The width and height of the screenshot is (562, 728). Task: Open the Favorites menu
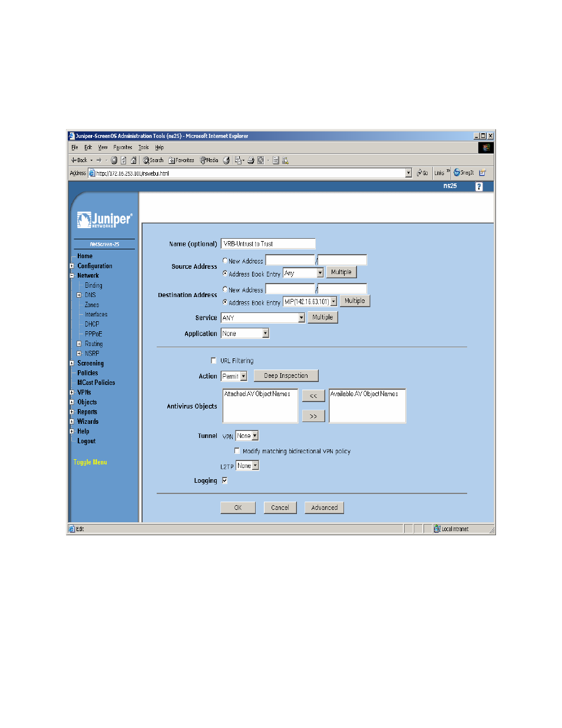tap(123, 148)
